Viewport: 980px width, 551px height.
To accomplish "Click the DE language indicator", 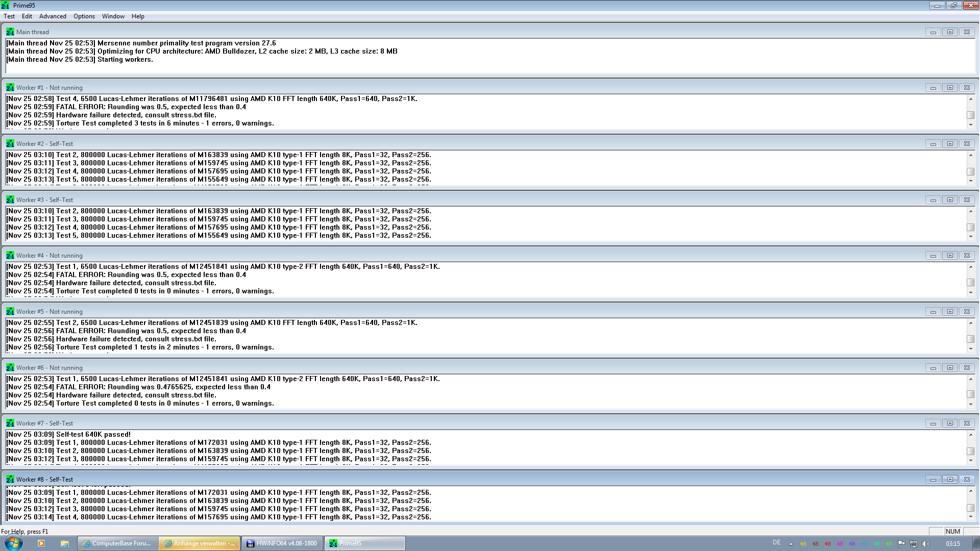I will pyautogui.click(x=776, y=543).
